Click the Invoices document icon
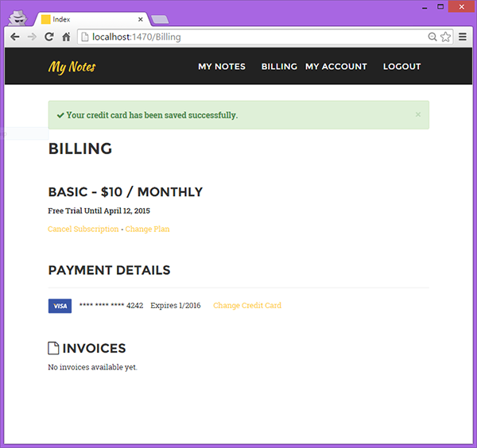Image resolution: width=477 pixels, height=448 pixels. 53,348
